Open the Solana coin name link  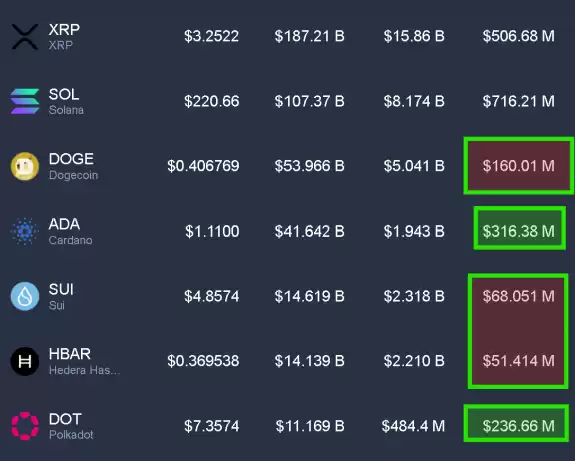click(66, 110)
